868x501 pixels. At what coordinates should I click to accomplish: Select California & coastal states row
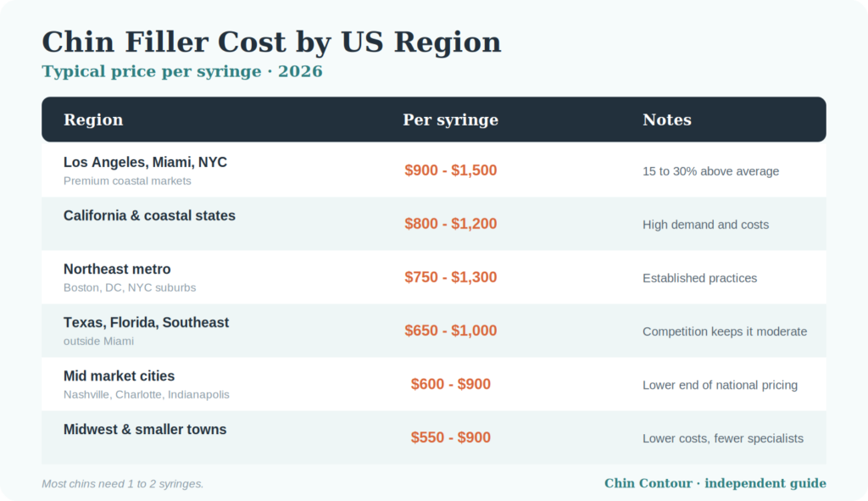tap(434, 224)
